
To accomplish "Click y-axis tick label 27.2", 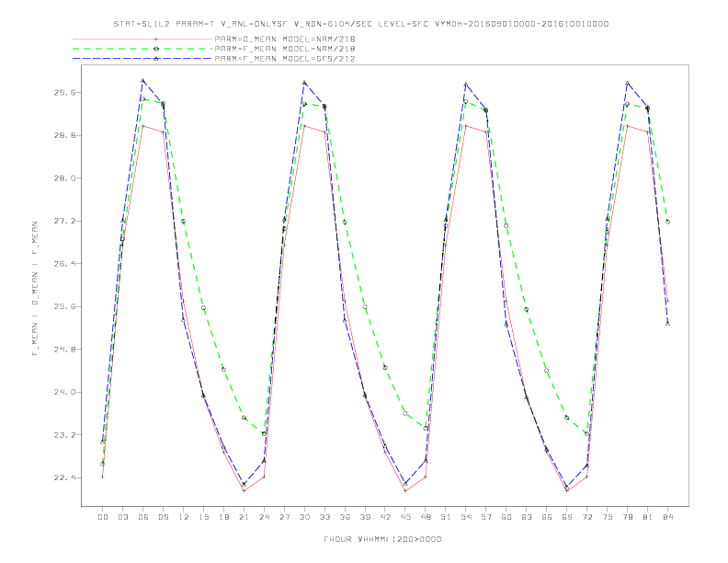I will [x=64, y=221].
